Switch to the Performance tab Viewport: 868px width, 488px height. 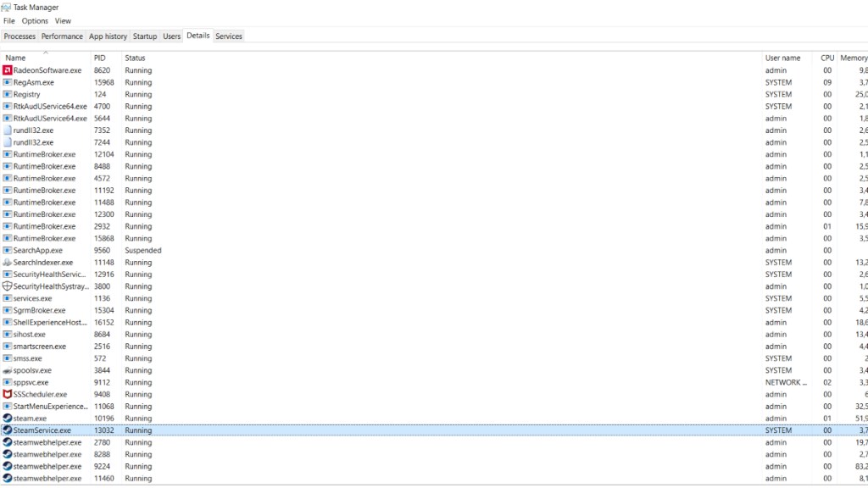pos(62,36)
